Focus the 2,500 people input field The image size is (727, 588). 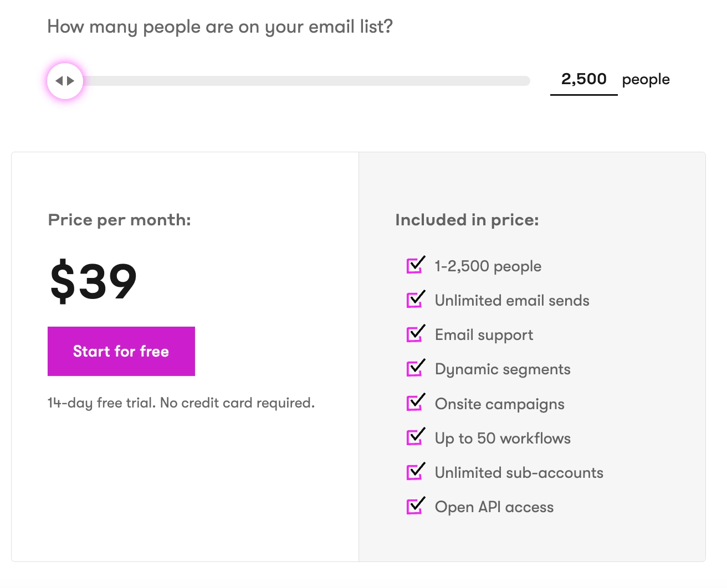point(583,80)
